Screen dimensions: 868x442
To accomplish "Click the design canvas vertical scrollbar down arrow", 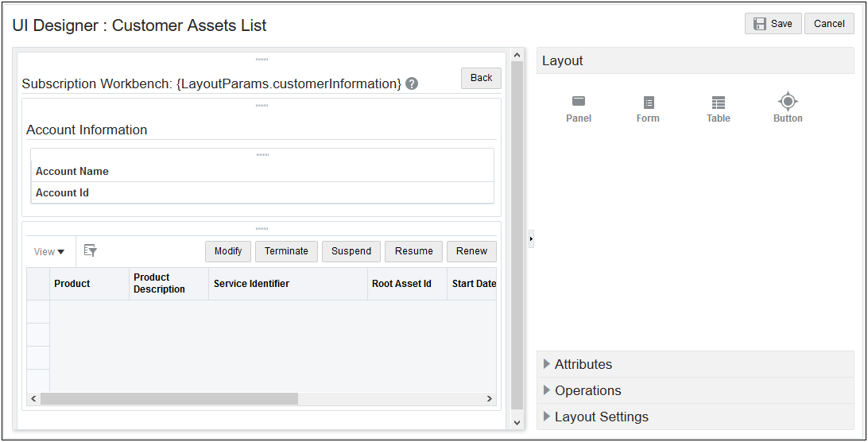I will click(x=517, y=423).
